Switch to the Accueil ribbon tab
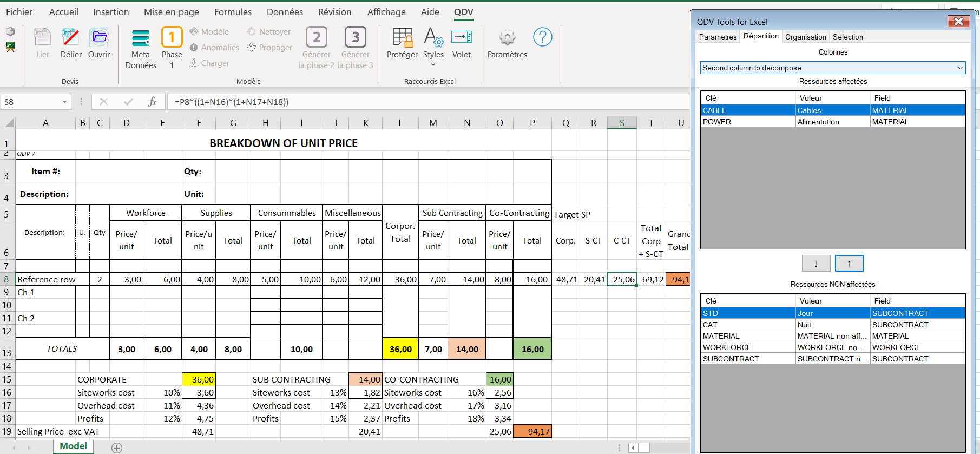 pyautogui.click(x=64, y=12)
